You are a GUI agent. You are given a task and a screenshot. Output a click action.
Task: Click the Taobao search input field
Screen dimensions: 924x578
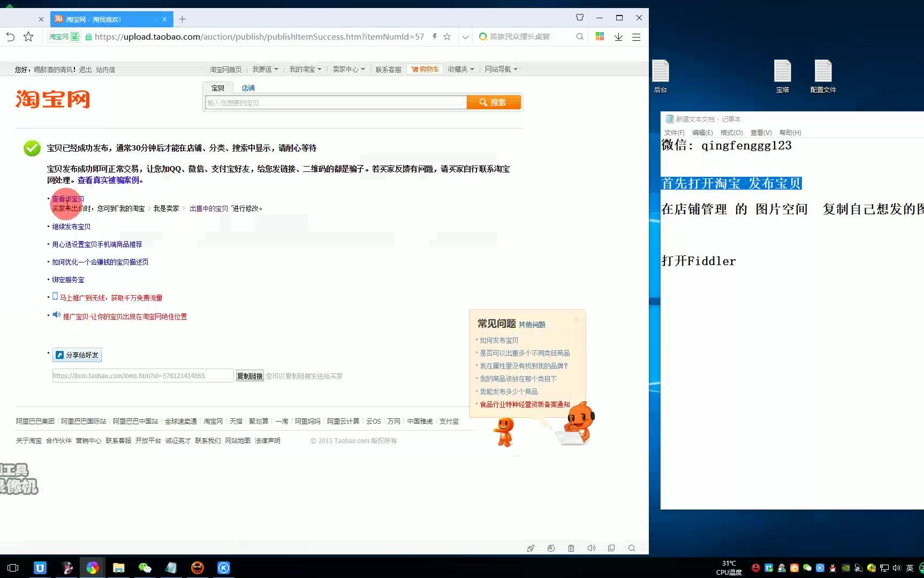point(336,102)
